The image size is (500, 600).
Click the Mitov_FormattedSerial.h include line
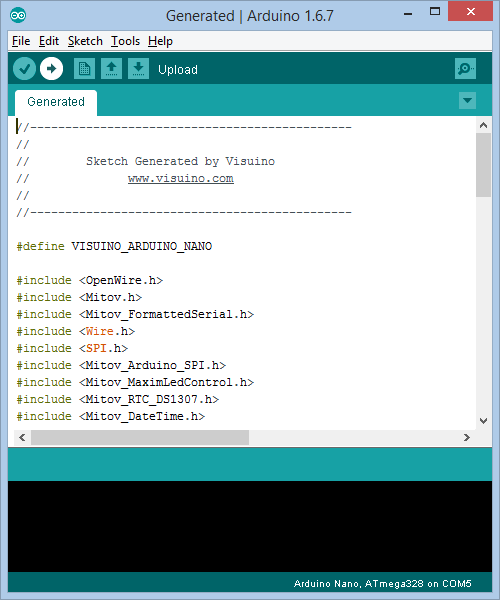(x=135, y=314)
